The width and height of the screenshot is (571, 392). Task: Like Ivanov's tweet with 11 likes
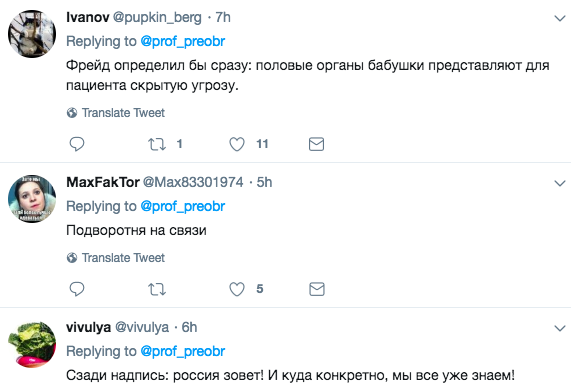click(x=237, y=144)
